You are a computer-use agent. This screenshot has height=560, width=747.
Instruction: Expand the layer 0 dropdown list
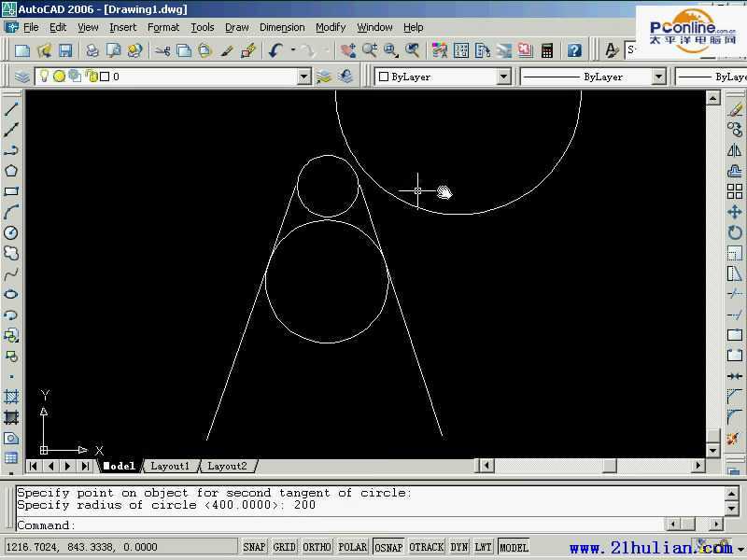coord(303,77)
